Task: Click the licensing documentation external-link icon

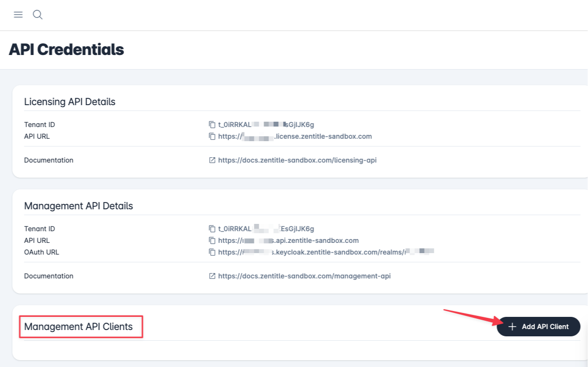Action: click(212, 160)
